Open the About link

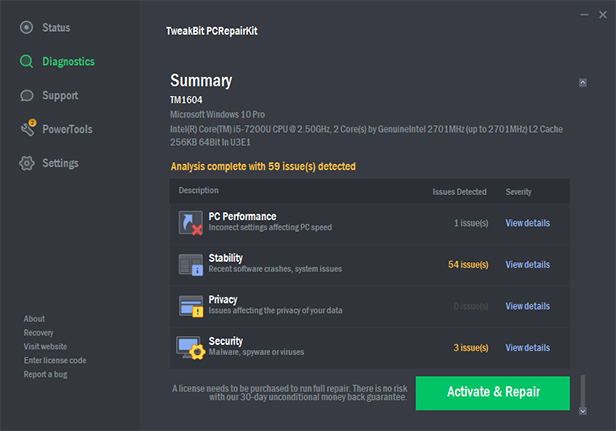(34, 319)
